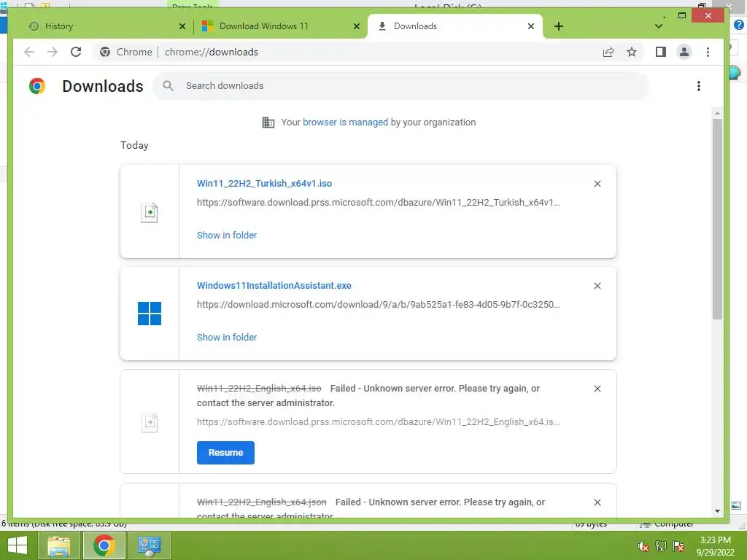Image resolution: width=747 pixels, height=560 pixels.
Task: Click the muted volume tray icon
Action: (x=643, y=547)
